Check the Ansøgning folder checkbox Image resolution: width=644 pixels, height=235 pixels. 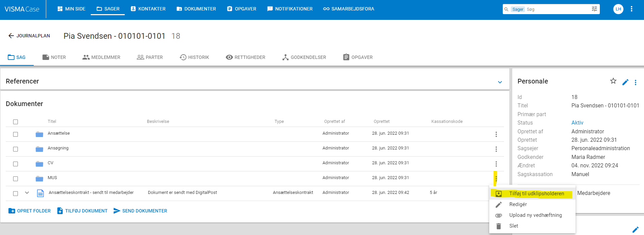[x=16, y=149]
